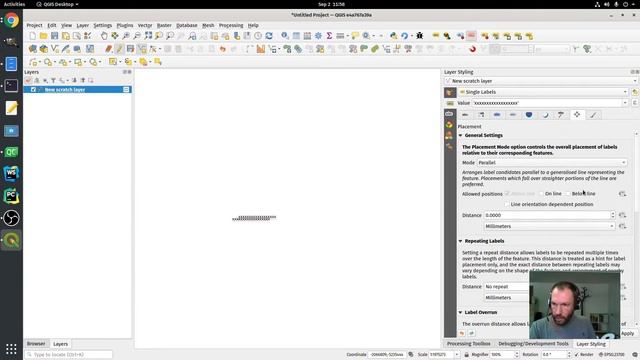Open the Millimeters unit dropdown under Distance
Screen dimensions: 640x360
[549, 226]
